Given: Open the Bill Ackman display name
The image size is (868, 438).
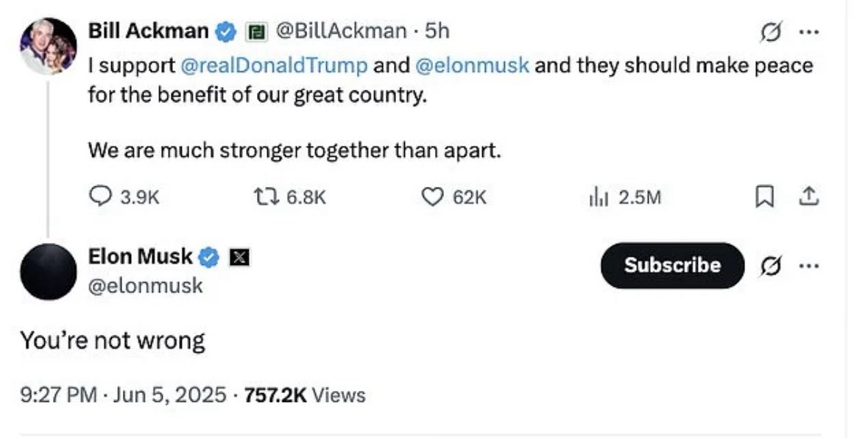Looking at the screenshot, I should (148, 31).
